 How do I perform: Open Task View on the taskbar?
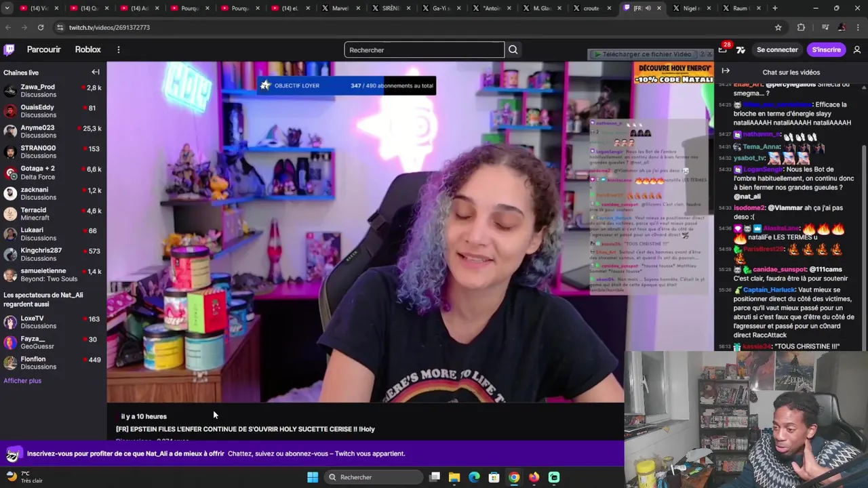pos(435,477)
